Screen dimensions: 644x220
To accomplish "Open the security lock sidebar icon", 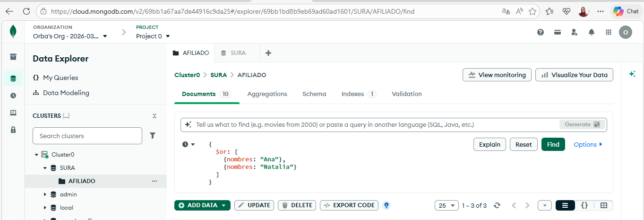I will (x=13, y=130).
